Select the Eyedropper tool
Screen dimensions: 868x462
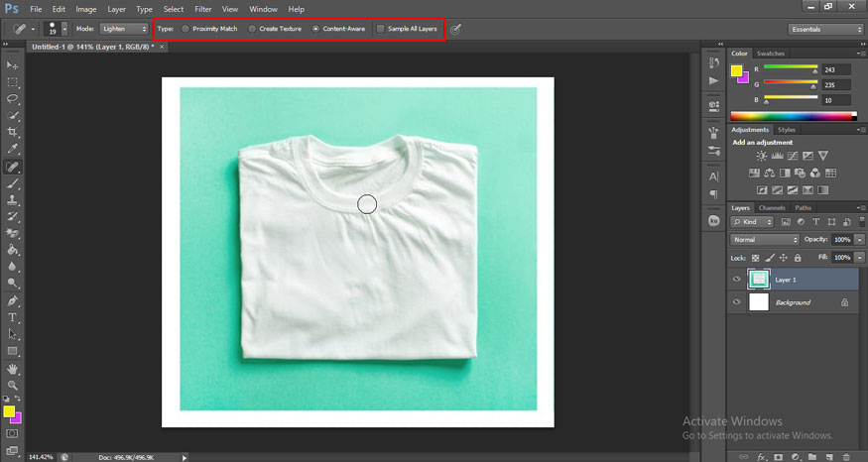coord(12,149)
